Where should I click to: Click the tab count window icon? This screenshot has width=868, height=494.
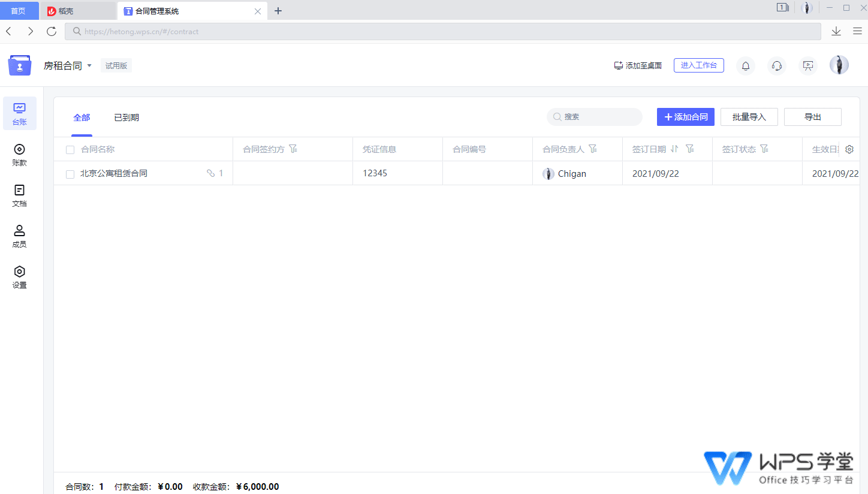point(783,8)
